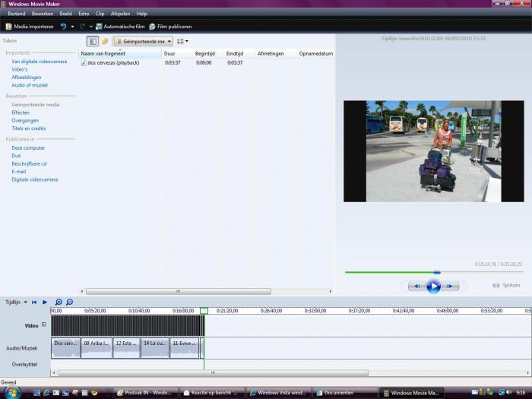
Task: Sort by Duur column header
Action: pyautogui.click(x=177, y=53)
